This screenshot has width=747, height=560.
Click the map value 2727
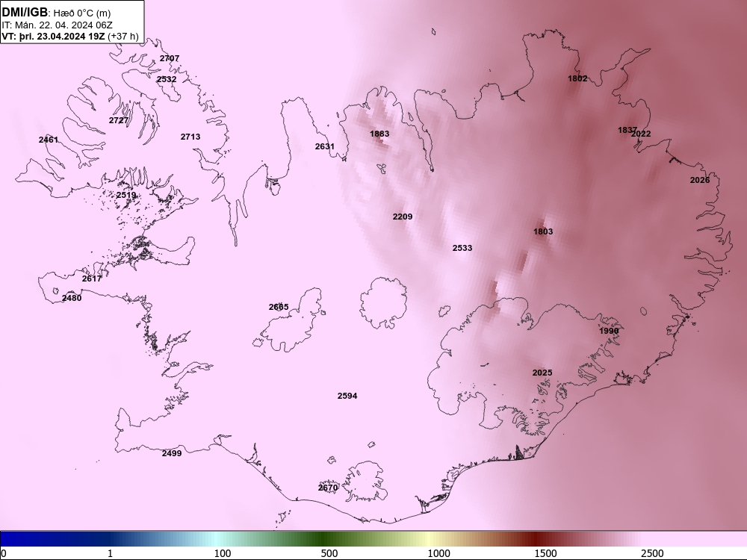(x=119, y=120)
